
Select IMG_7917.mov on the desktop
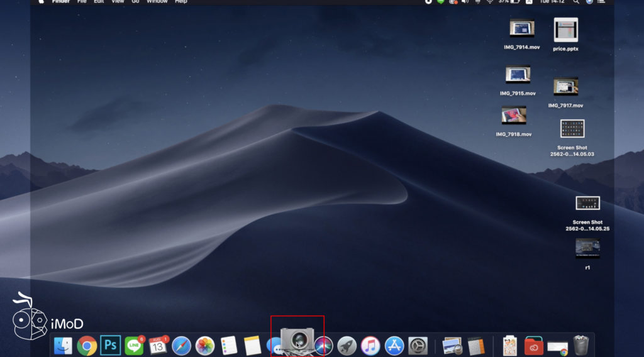pos(565,92)
